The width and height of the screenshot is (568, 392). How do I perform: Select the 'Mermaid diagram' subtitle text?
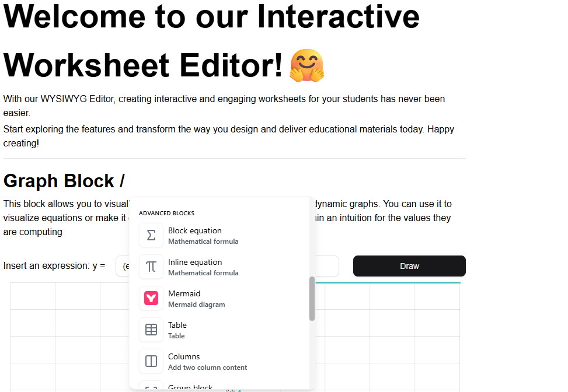point(196,304)
